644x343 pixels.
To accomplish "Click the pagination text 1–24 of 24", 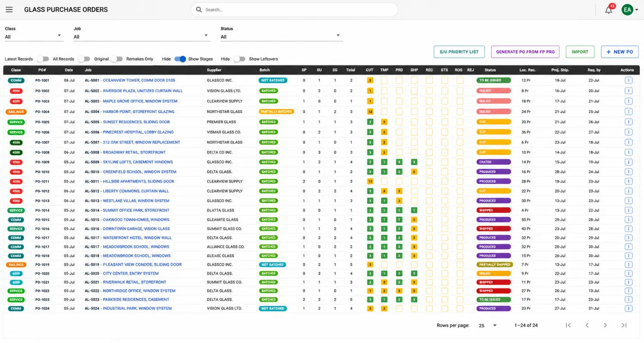I will [526, 325].
